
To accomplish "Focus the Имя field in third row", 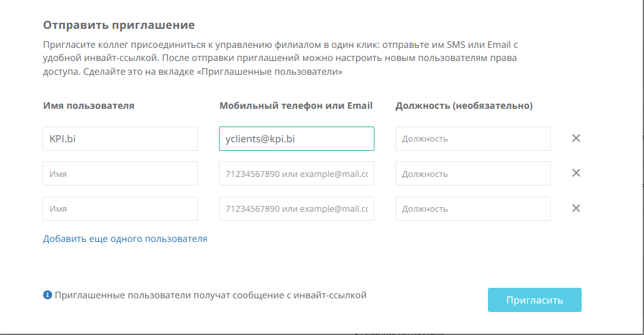I will [x=120, y=208].
